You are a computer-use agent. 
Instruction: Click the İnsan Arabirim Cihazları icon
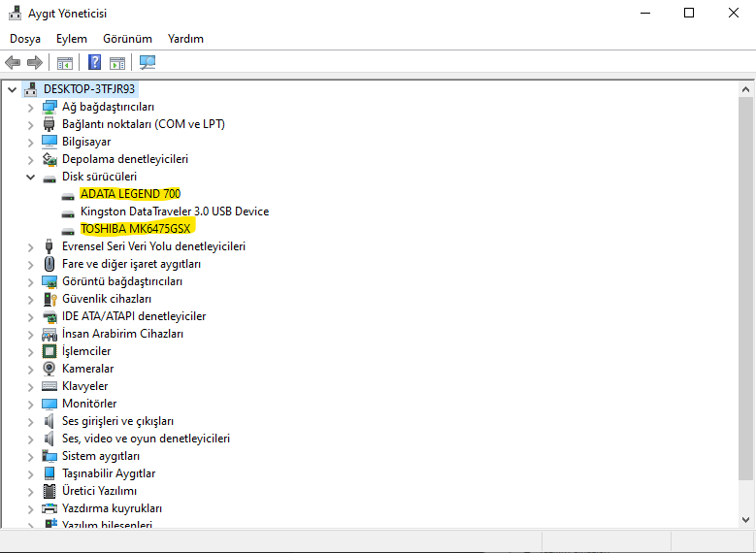tap(49, 334)
